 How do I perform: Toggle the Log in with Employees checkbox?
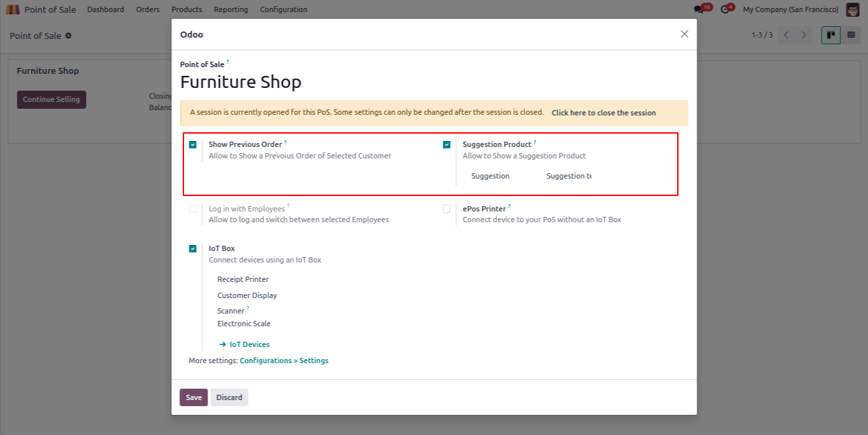tap(193, 209)
